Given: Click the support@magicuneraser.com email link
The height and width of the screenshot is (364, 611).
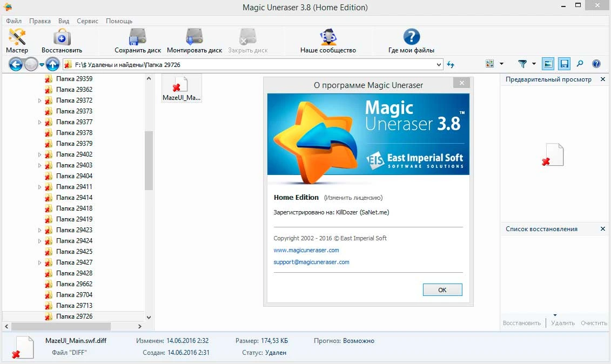Looking at the screenshot, I should (311, 262).
